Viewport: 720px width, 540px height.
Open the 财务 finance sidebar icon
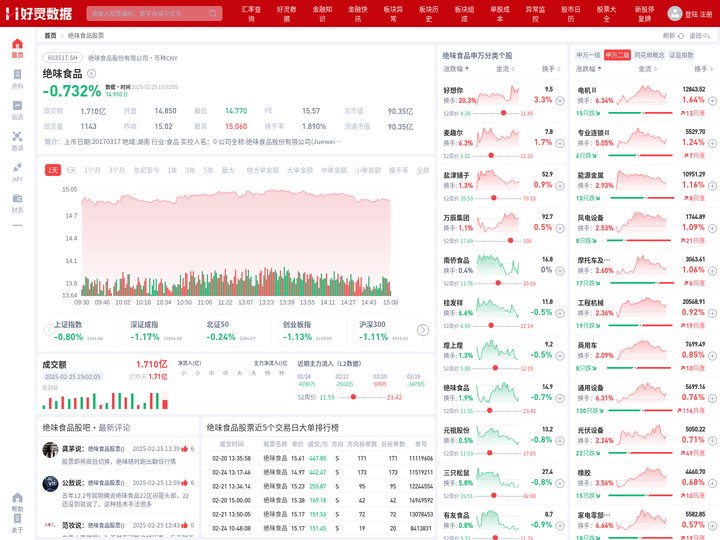point(17,198)
